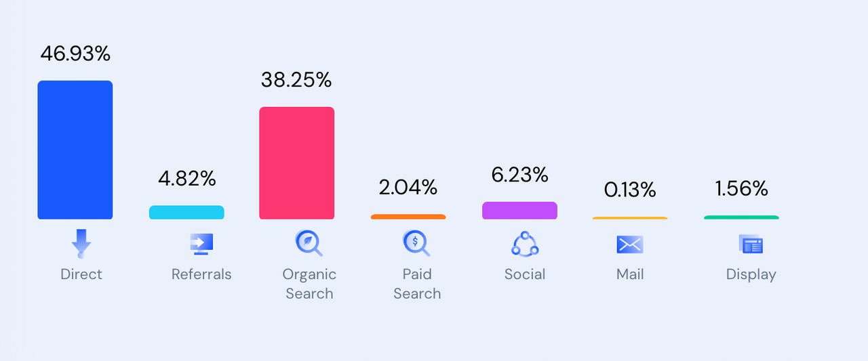Click the Direct download arrow icon
Image resolution: width=868 pixels, height=361 pixels.
pyautogui.click(x=81, y=244)
